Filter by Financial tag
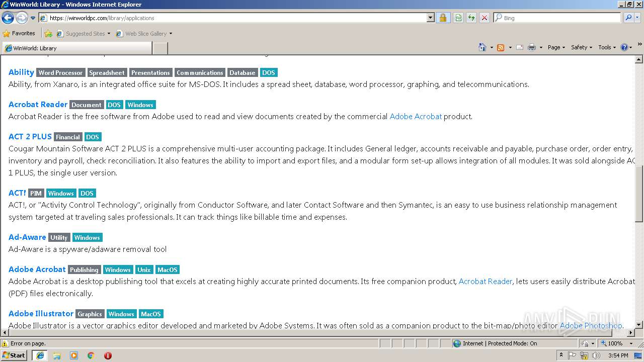The height and width of the screenshot is (362, 644). coord(68,137)
